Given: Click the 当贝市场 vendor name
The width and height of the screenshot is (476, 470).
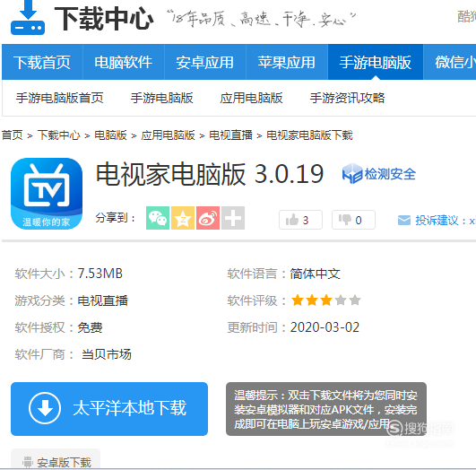Looking at the screenshot, I should pyautogui.click(x=107, y=354).
